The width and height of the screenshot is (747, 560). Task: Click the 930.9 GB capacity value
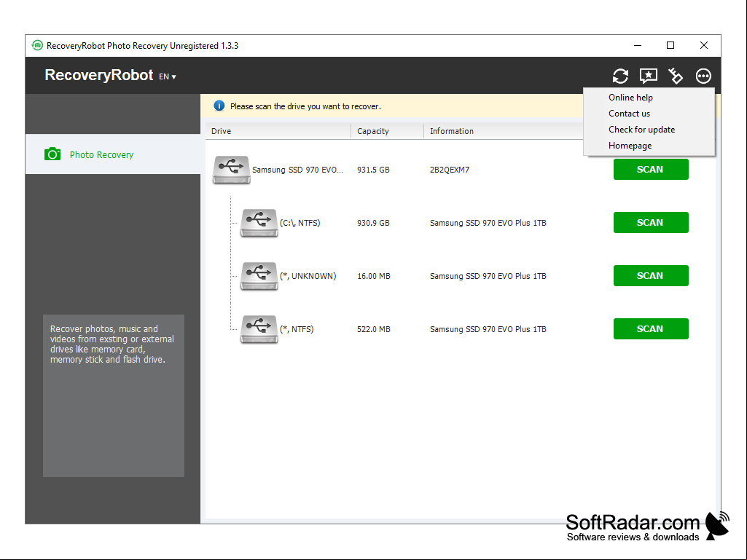point(373,223)
